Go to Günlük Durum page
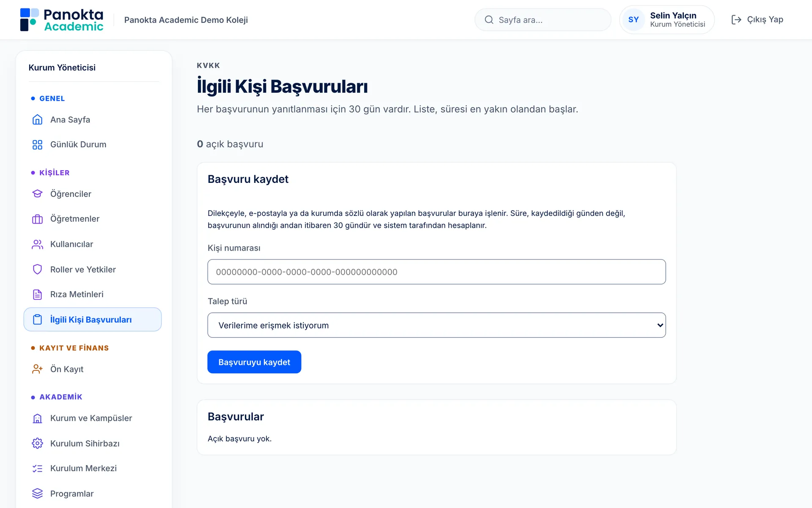 pyautogui.click(x=93, y=145)
